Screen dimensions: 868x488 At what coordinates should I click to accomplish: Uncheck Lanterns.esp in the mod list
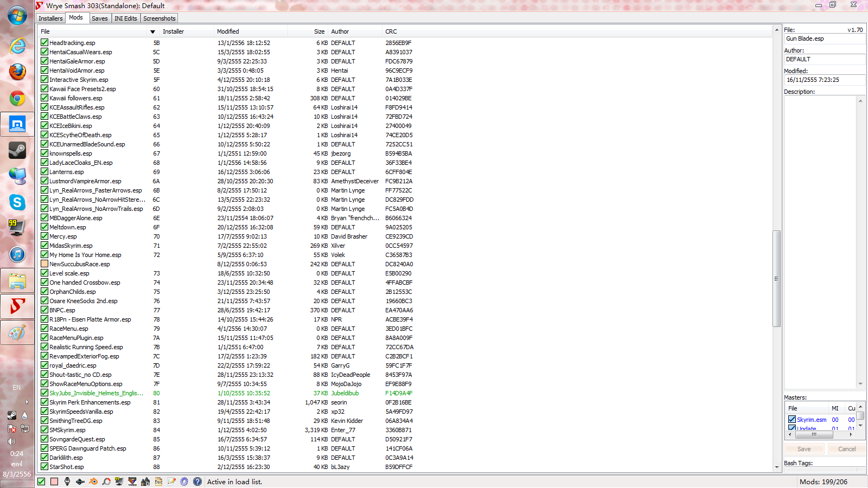[44, 172]
